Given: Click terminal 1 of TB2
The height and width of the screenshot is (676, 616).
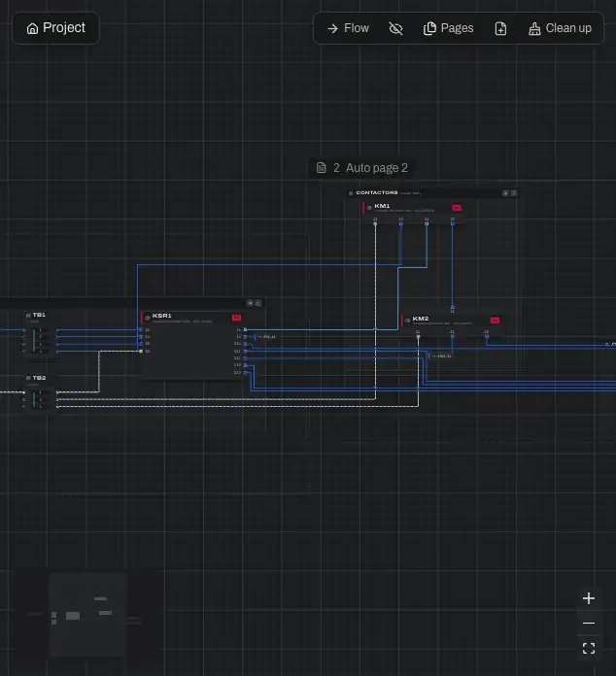Looking at the screenshot, I should (x=41, y=392).
